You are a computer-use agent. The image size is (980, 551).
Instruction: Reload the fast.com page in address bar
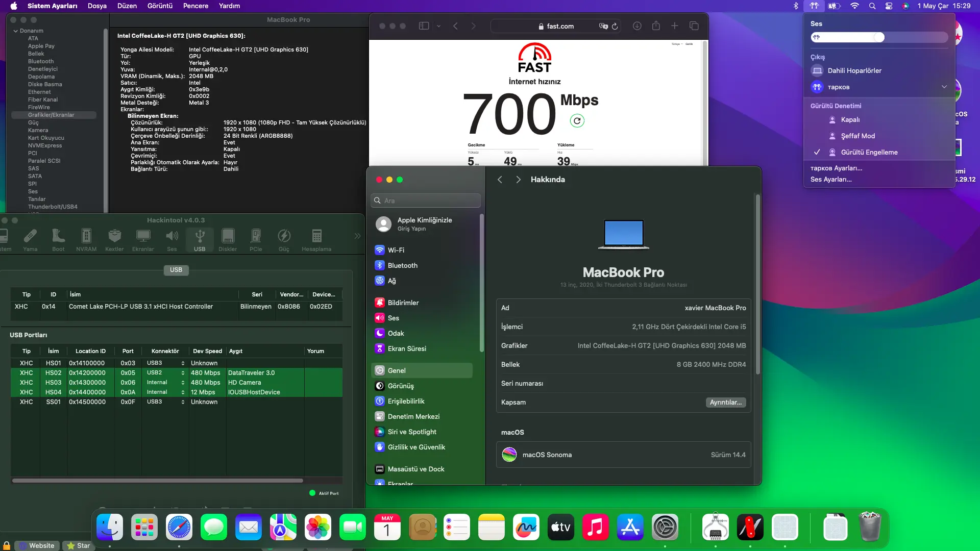(615, 27)
